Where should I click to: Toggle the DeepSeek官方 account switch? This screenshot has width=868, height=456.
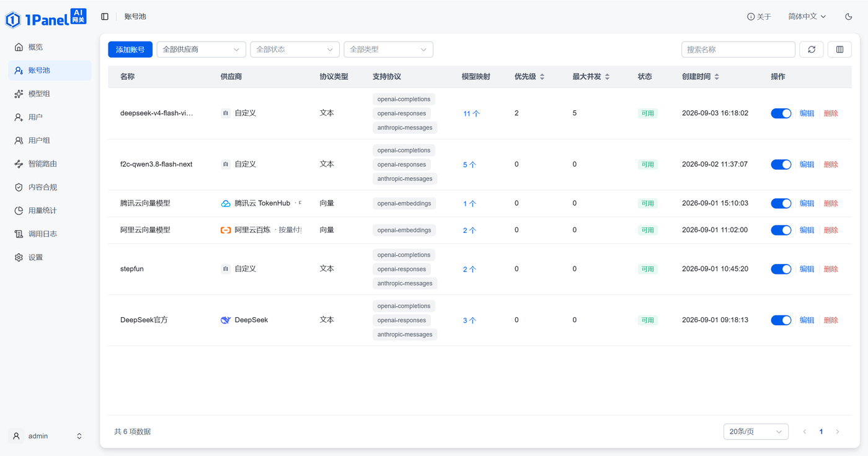tap(781, 320)
